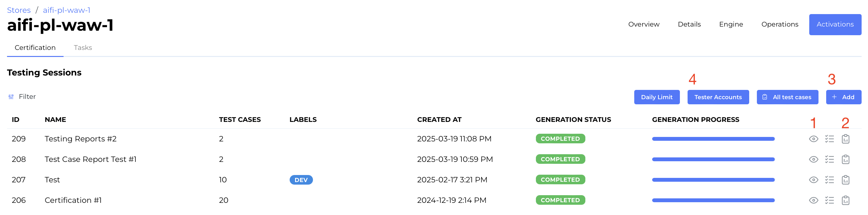View session 208 using eye icon
This screenshot has width=868, height=215.
tap(813, 159)
